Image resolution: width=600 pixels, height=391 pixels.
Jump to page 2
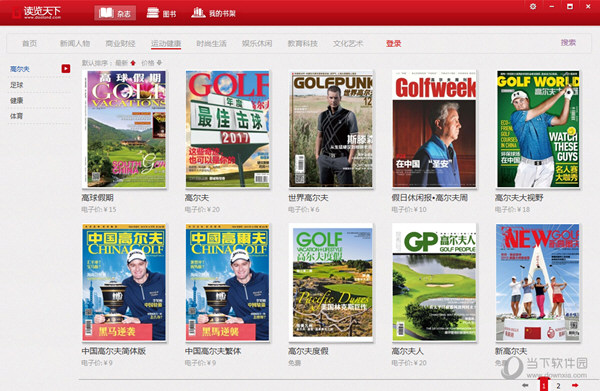(x=558, y=386)
